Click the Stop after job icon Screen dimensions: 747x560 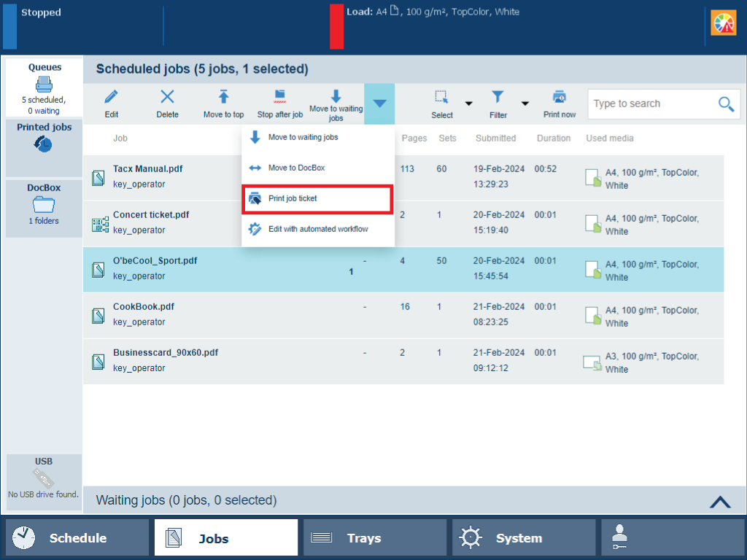(279, 96)
